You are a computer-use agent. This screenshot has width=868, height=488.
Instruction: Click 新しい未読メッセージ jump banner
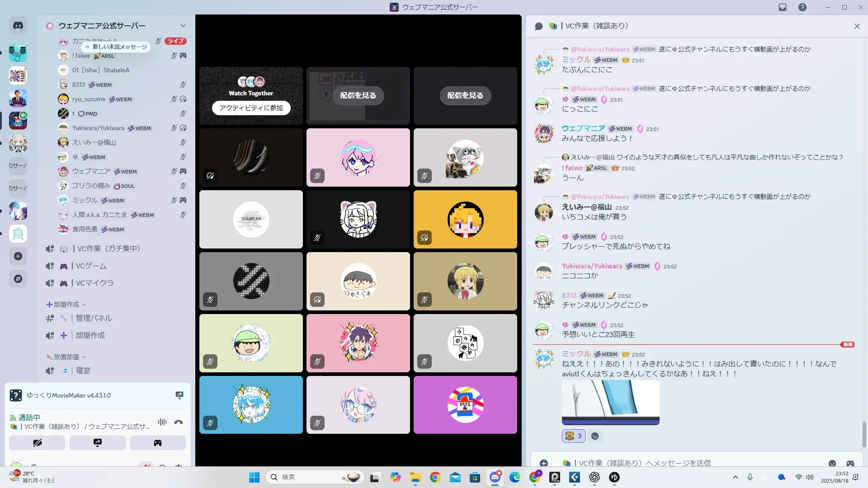tap(116, 47)
